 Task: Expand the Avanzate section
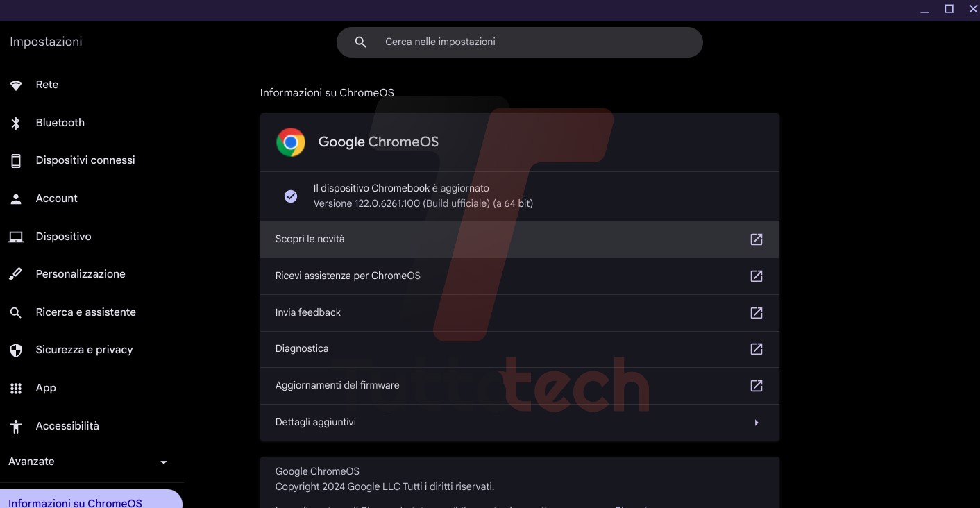pos(91,461)
